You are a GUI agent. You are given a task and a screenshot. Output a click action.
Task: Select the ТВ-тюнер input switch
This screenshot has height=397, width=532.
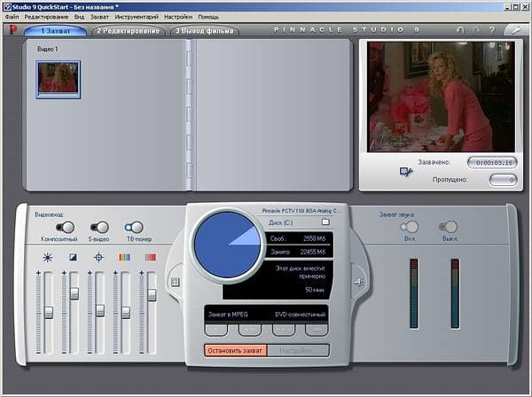coord(134,227)
